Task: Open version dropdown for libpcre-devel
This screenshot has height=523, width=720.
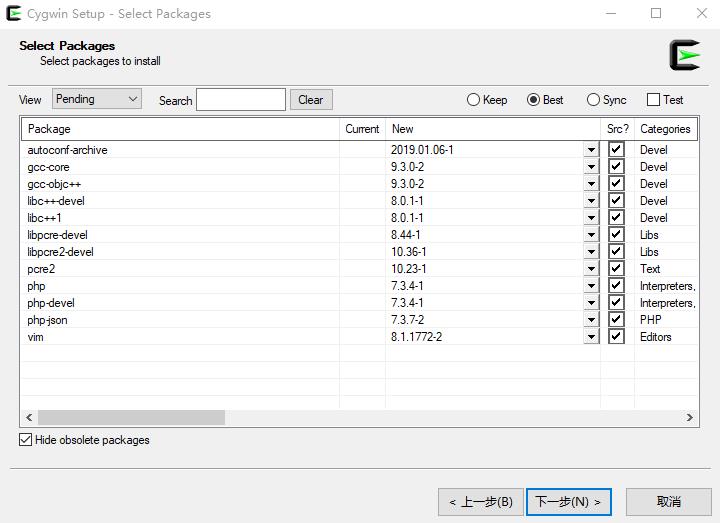Action: coord(591,235)
